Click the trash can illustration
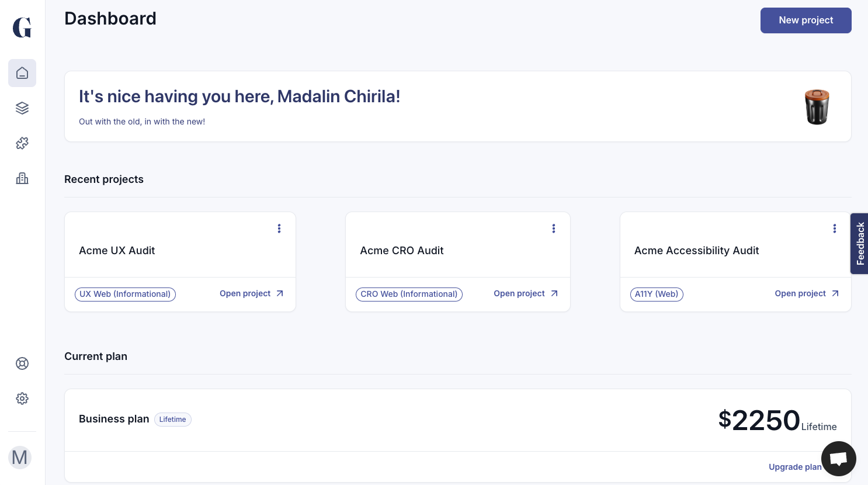Image resolution: width=868 pixels, height=485 pixels. tap(817, 107)
